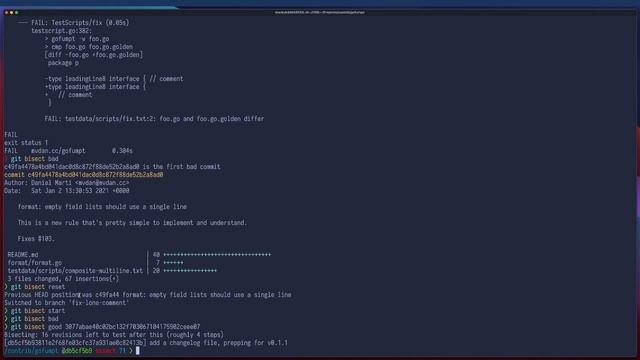Click the 'This is a new rule' sentence
The width and height of the screenshot is (640, 360).
pyautogui.click(x=132, y=223)
